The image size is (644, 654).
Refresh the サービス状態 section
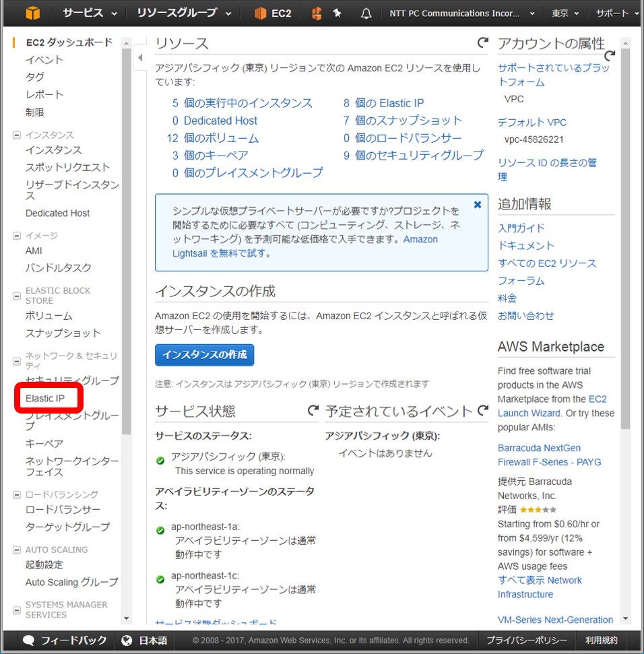(x=313, y=410)
